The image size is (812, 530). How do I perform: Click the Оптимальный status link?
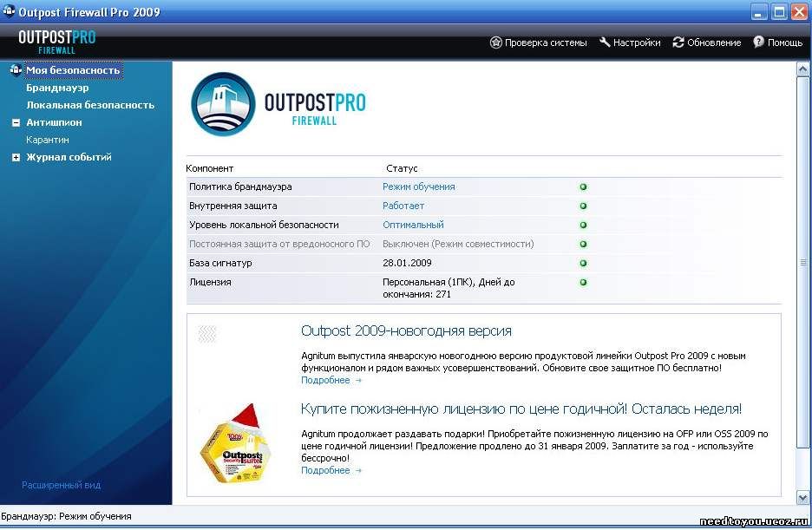[x=413, y=225]
